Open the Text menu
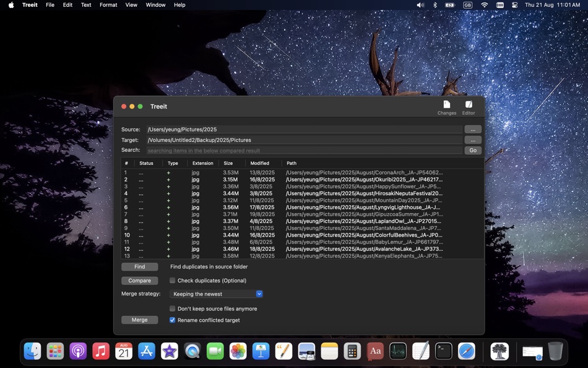Viewport: 588px width, 368px height. pos(86,5)
